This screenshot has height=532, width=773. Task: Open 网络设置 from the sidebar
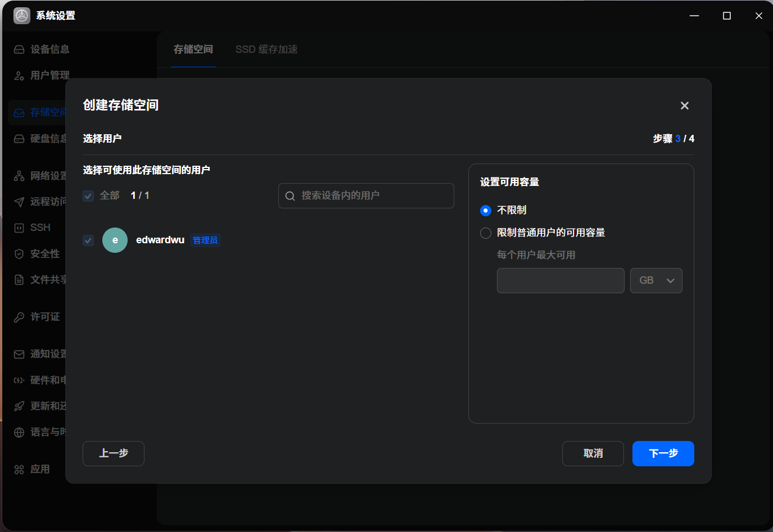click(40, 176)
